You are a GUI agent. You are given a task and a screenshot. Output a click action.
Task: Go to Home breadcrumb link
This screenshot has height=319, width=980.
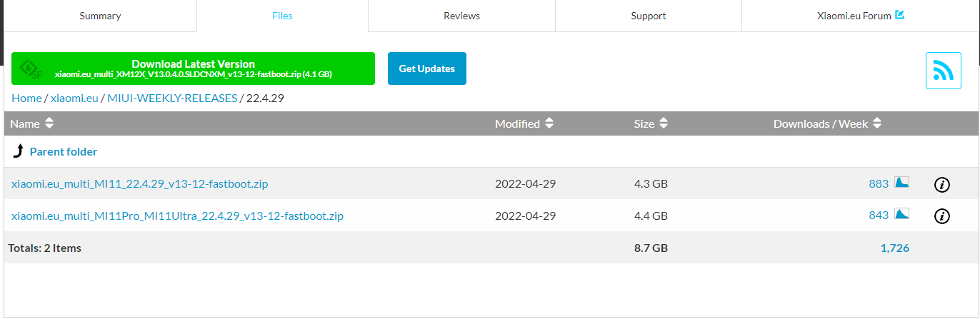(x=26, y=98)
